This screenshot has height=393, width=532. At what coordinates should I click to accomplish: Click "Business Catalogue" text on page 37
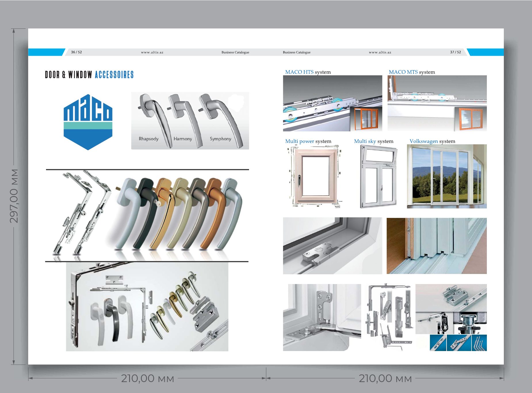tap(296, 52)
